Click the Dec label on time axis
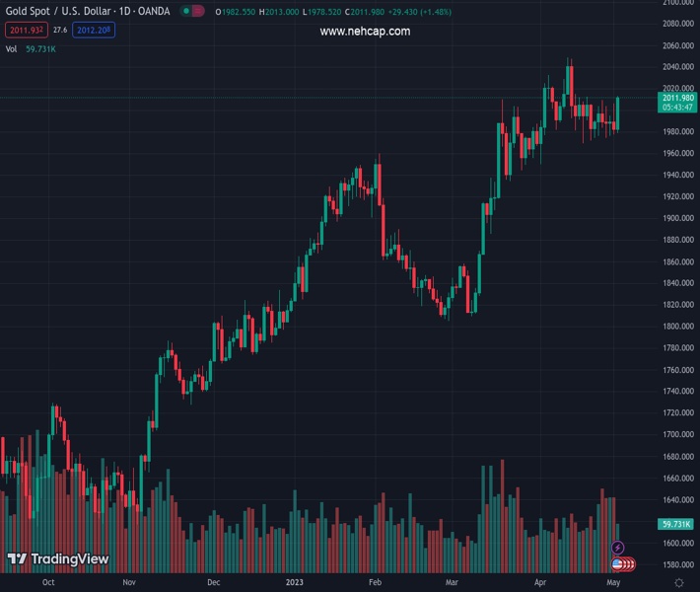The height and width of the screenshot is (592, 700). point(213,583)
